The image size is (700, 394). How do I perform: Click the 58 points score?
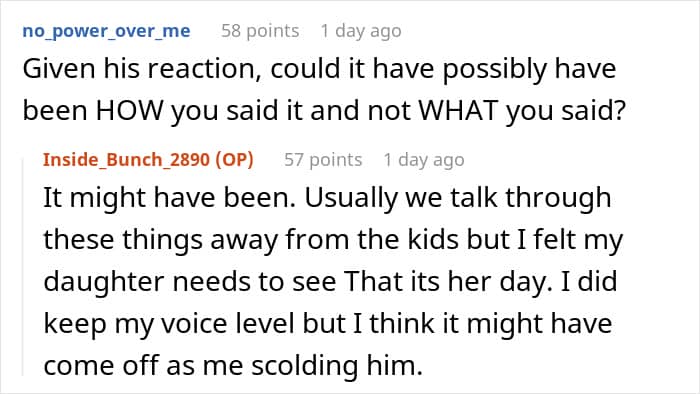point(260,31)
